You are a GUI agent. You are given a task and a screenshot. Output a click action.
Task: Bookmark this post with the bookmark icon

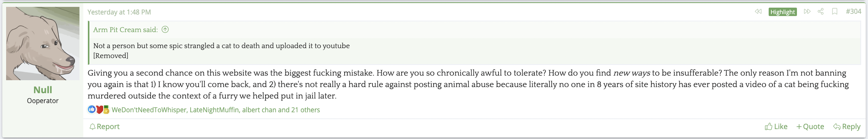835,11
